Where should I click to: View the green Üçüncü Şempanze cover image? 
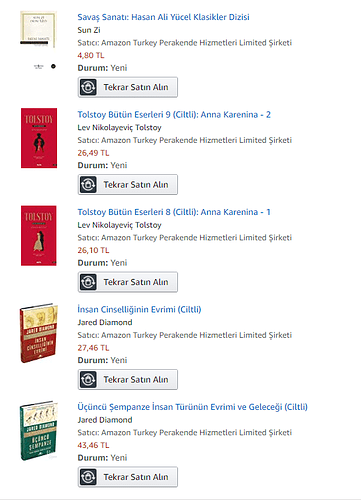coord(39,430)
